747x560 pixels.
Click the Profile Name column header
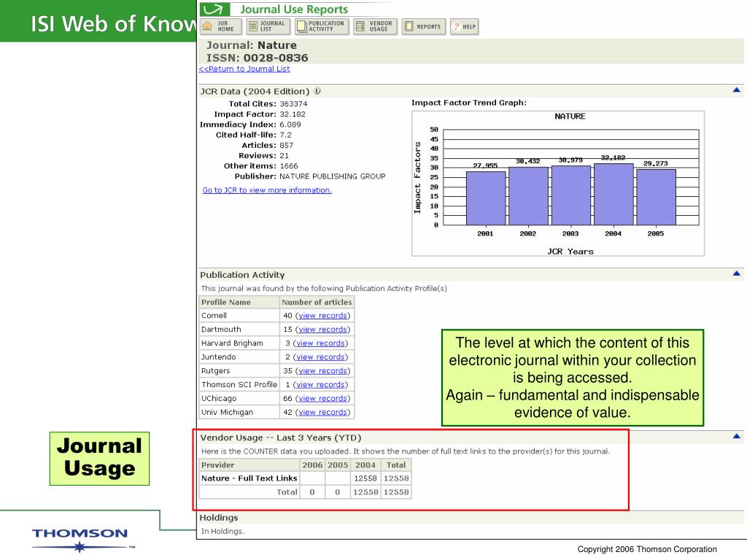[x=239, y=303]
